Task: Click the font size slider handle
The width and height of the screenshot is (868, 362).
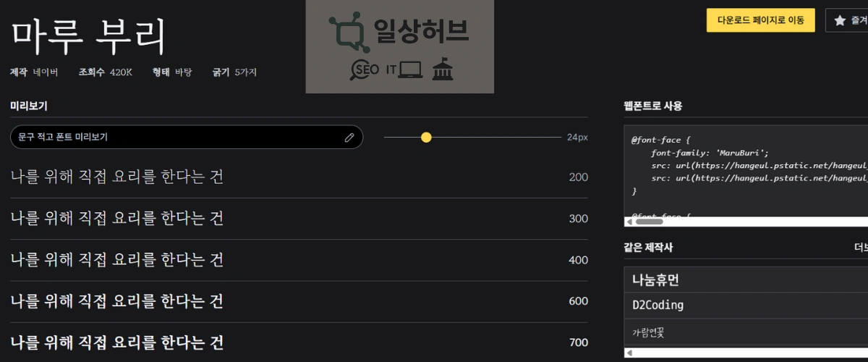Action: (x=426, y=137)
